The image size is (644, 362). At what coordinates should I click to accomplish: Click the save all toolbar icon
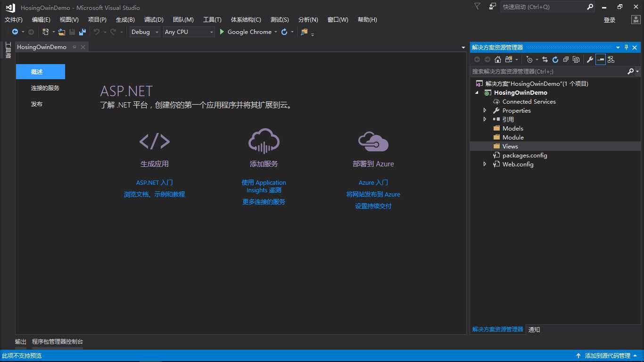click(83, 32)
